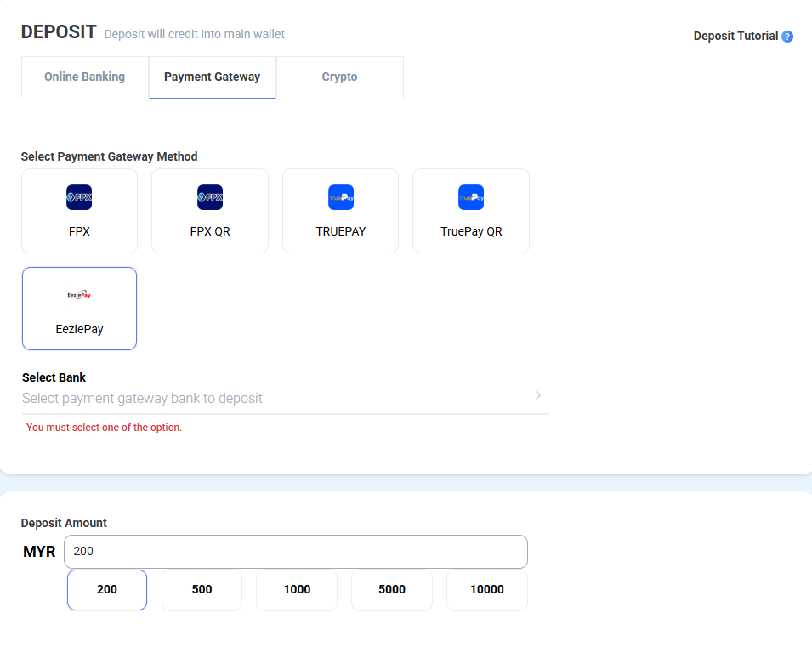Open the Deposit Tutorial link text
This screenshot has width=812, height=647.
click(735, 36)
